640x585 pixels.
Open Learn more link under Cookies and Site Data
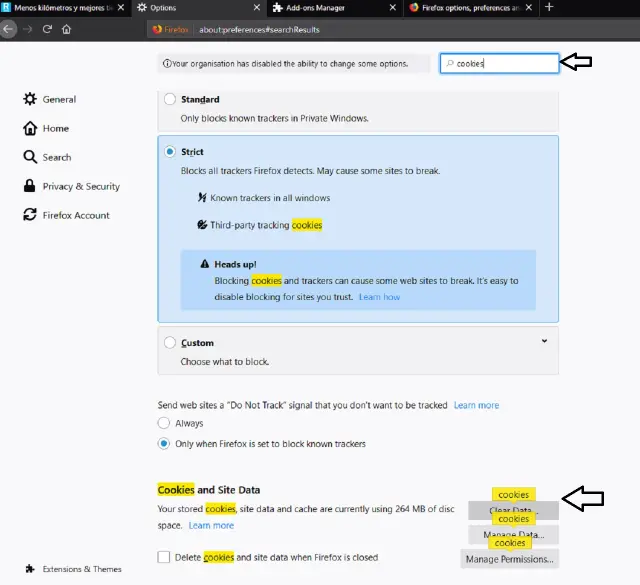pyautogui.click(x=211, y=525)
